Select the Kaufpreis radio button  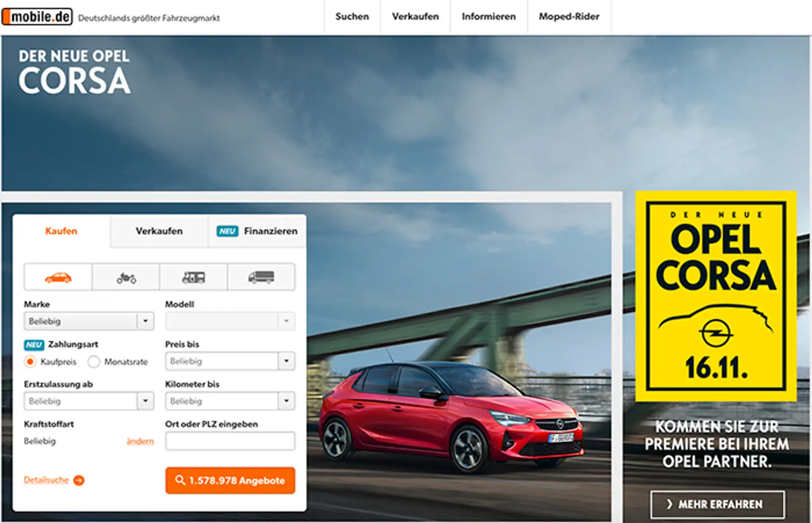(x=30, y=362)
